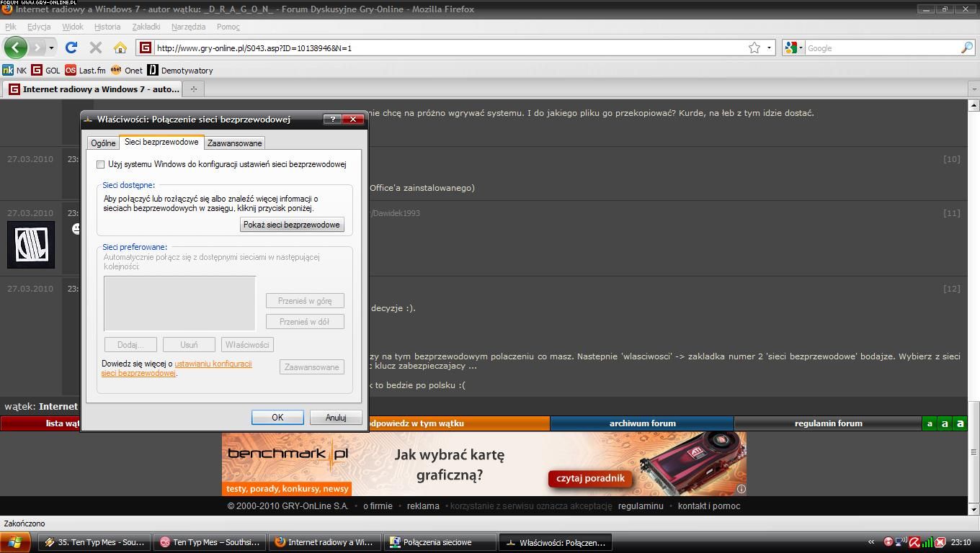Viewport: 980px width, 553px height.
Task: Open the Zakładki menu
Action: pyautogui.click(x=146, y=27)
